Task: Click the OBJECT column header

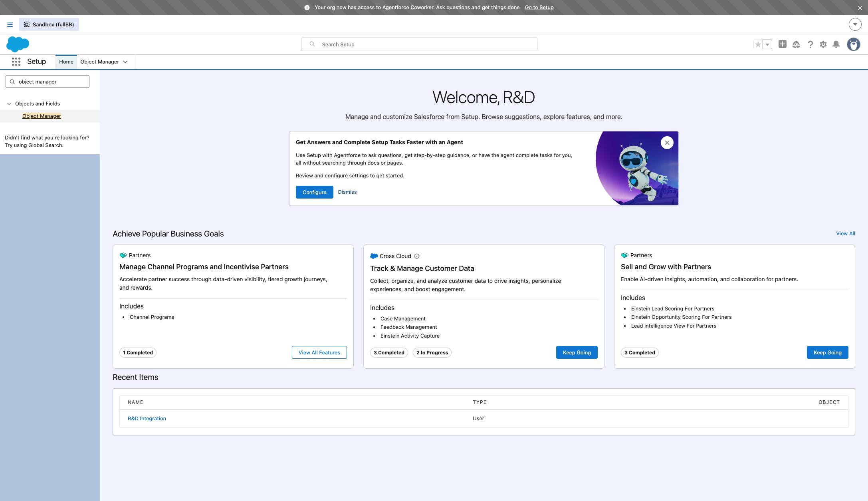Action: click(829, 402)
